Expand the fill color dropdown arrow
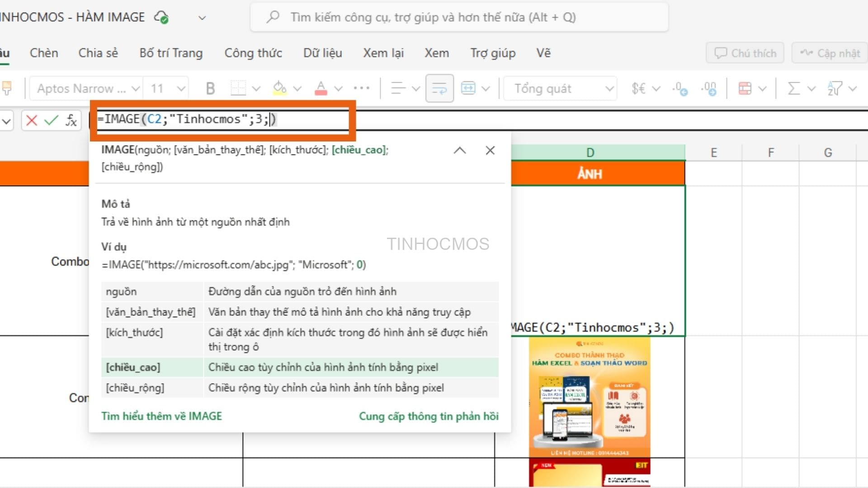868x488 pixels. tap(297, 89)
